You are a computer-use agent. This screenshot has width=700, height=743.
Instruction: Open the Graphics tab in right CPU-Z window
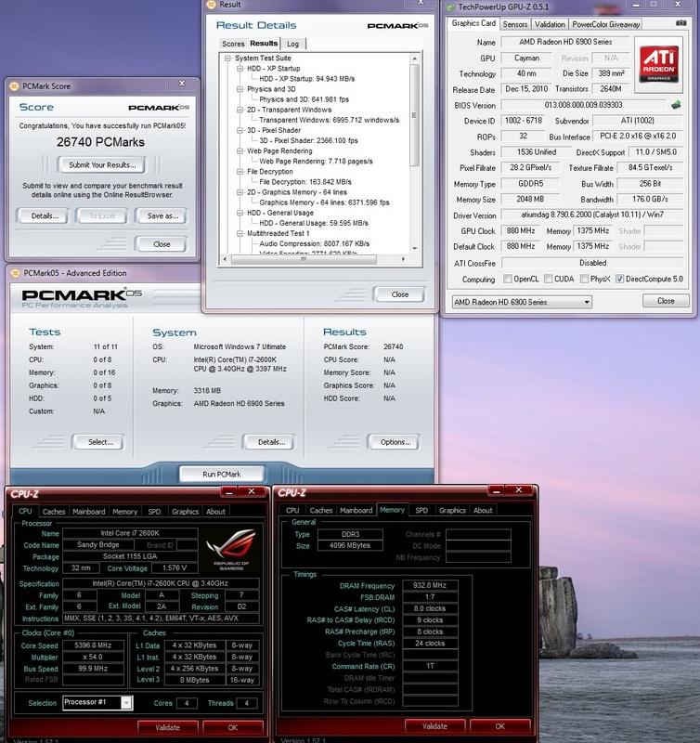click(452, 510)
